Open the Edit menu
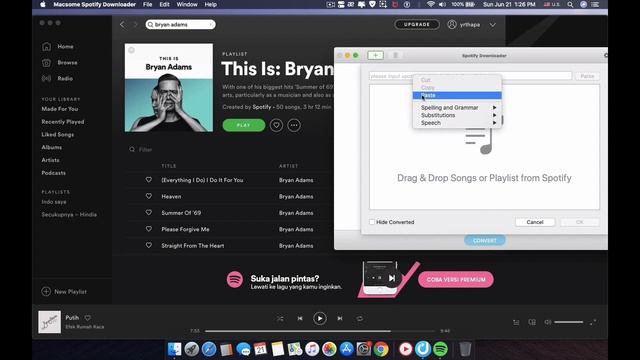Screen dimensions: 640x360 164,4
